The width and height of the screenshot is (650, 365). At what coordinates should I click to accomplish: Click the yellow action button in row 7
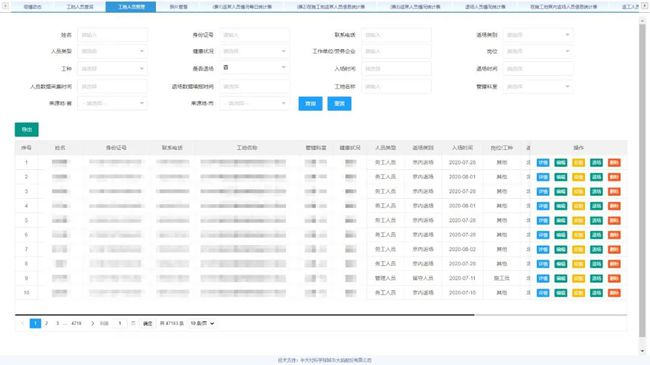578,249
